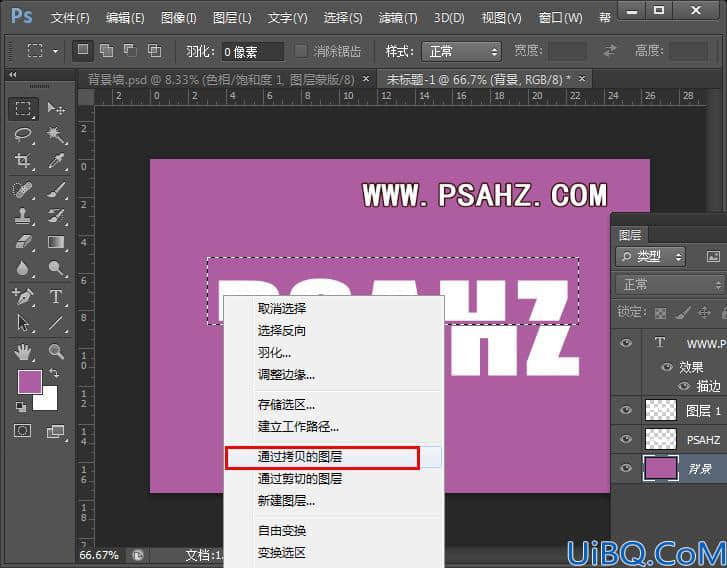Open the layer blend mode 正常 dropdown
This screenshot has height=568, width=727.
pos(670,284)
